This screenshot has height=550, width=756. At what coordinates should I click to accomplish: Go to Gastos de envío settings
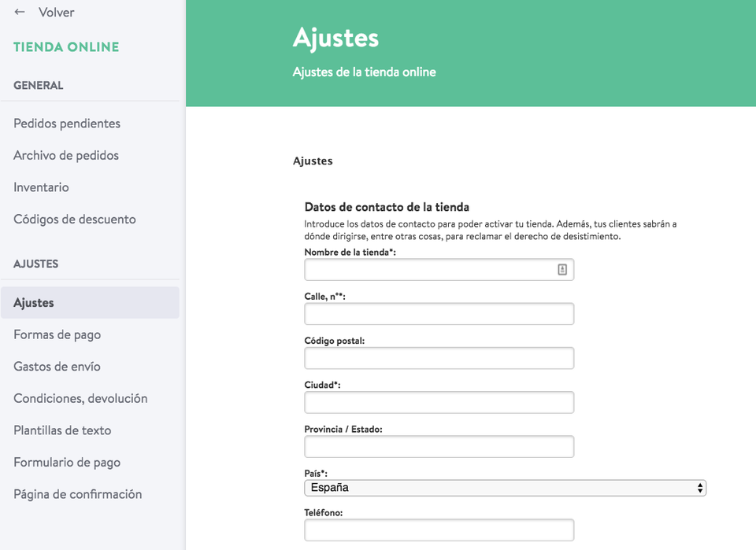(57, 367)
